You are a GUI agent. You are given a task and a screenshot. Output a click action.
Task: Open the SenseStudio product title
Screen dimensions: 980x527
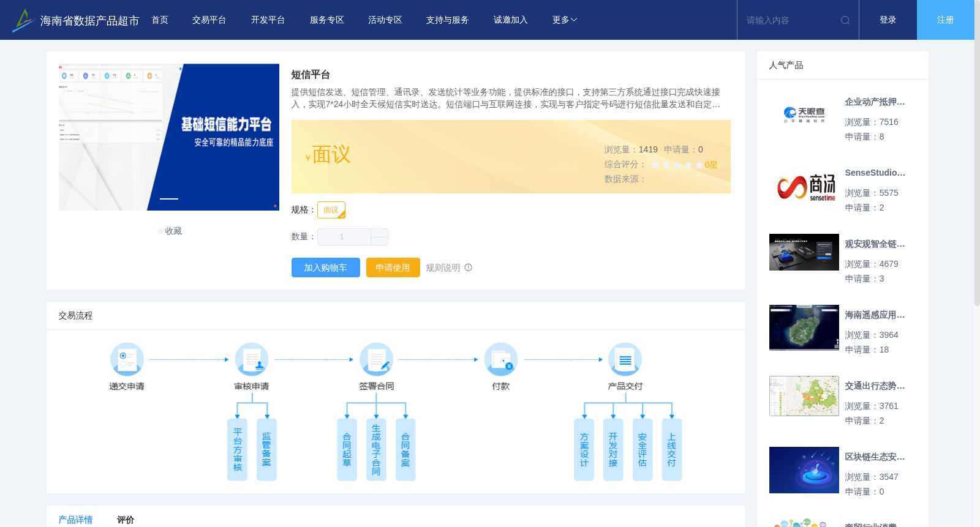875,173
